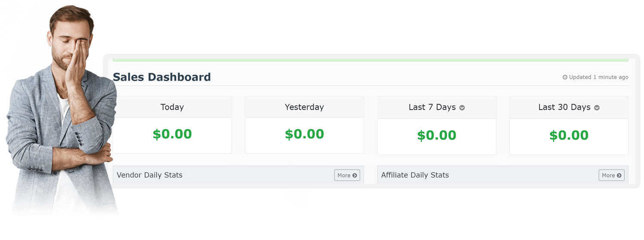The width and height of the screenshot is (644, 240).
Task: Click the arrow icon in Affiliate More button
Action: 619,175
